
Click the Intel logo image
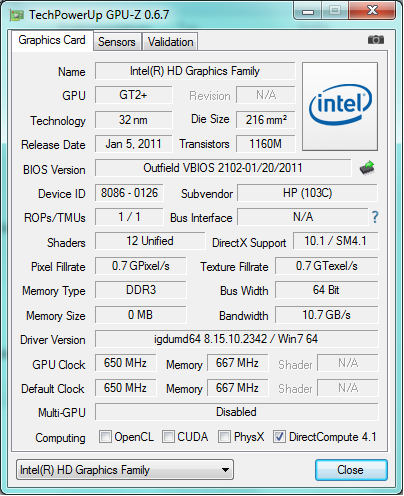pos(340,106)
